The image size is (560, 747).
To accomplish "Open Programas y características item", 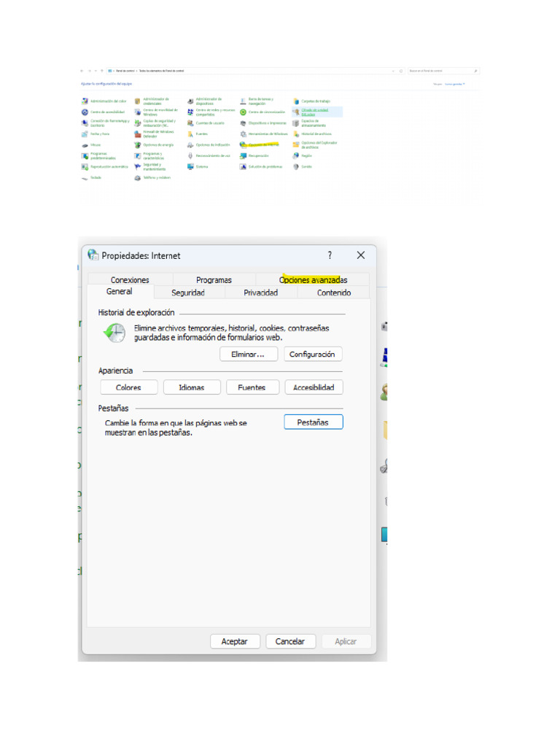I will (x=152, y=155).
